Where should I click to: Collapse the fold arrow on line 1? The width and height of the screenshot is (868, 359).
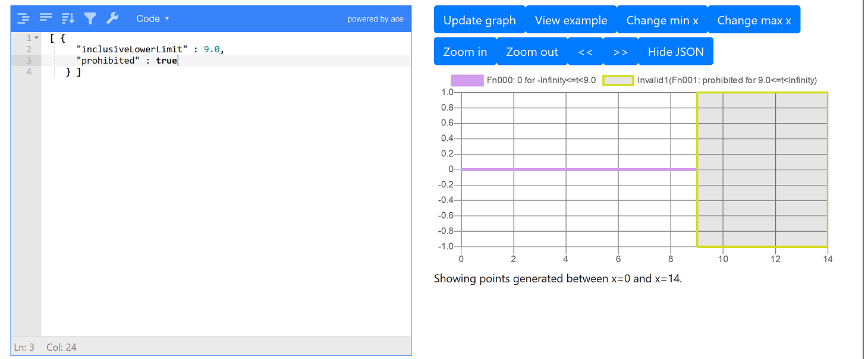click(x=36, y=38)
